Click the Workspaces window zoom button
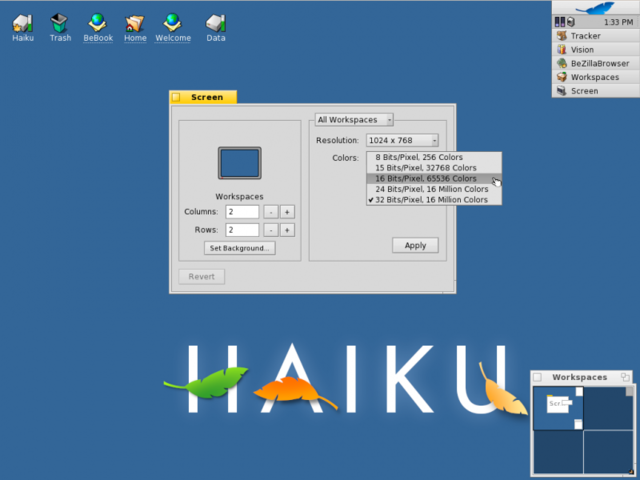This screenshot has height=480, width=640. click(x=625, y=377)
